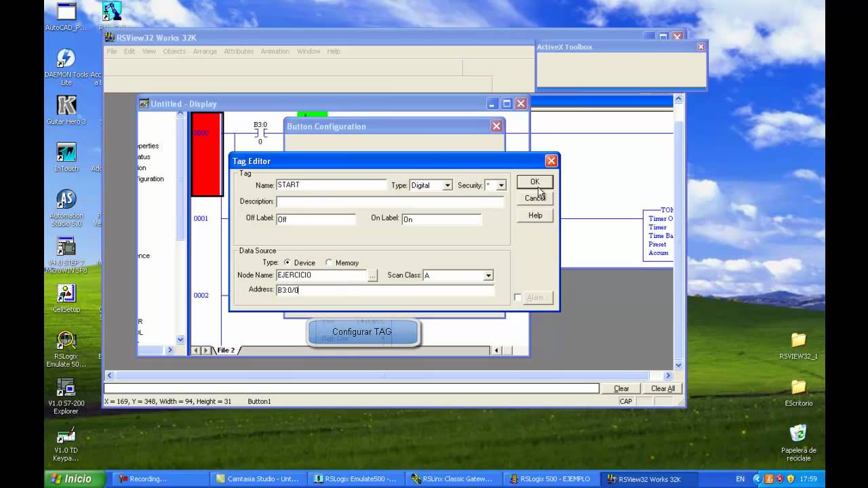Open the Edit menu in RSView32
The height and width of the screenshot is (488, 868).
[129, 52]
